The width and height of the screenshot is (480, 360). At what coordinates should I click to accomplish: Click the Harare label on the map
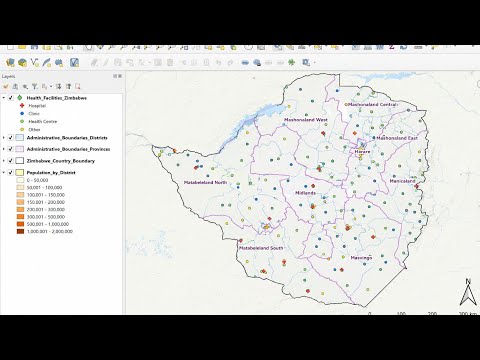point(362,152)
